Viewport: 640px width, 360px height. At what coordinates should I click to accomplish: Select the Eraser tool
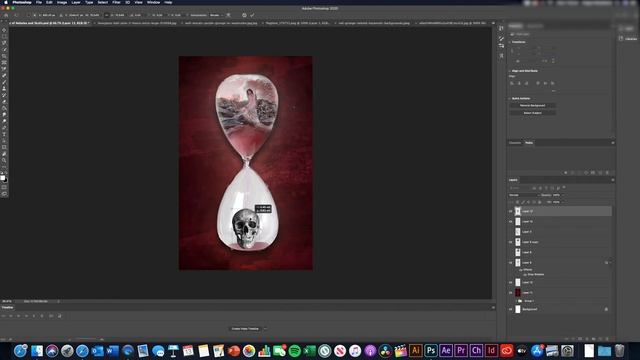pyautogui.click(x=4, y=102)
